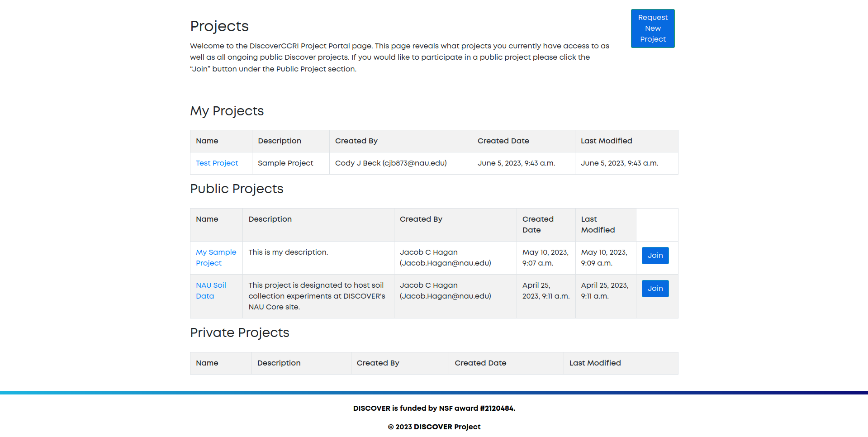This screenshot has width=868, height=437.
Task: Click the Projects page heading
Action: click(x=219, y=26)
